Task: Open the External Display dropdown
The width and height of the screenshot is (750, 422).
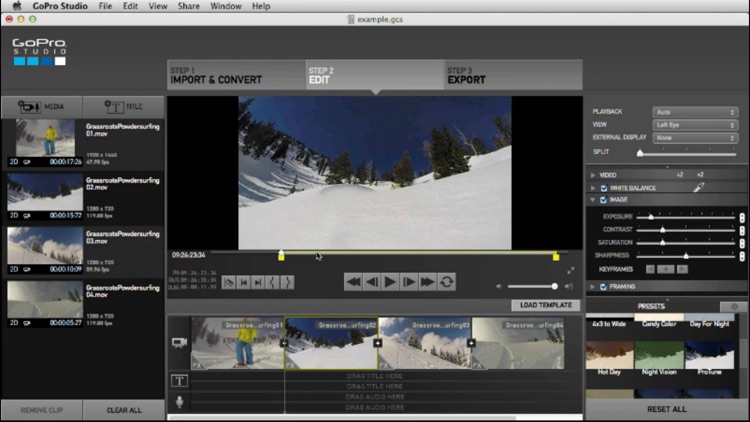Action: 695,138
